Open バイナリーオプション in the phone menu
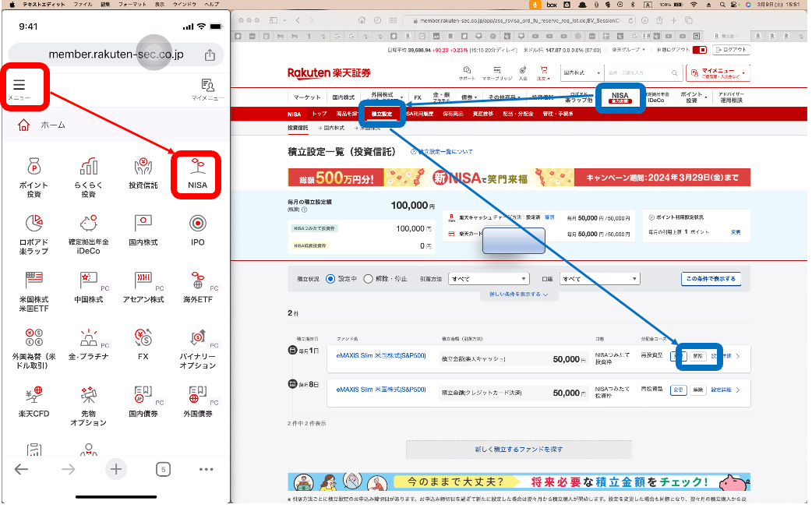Viewport: 812px width, 508px height. point(197,349)
